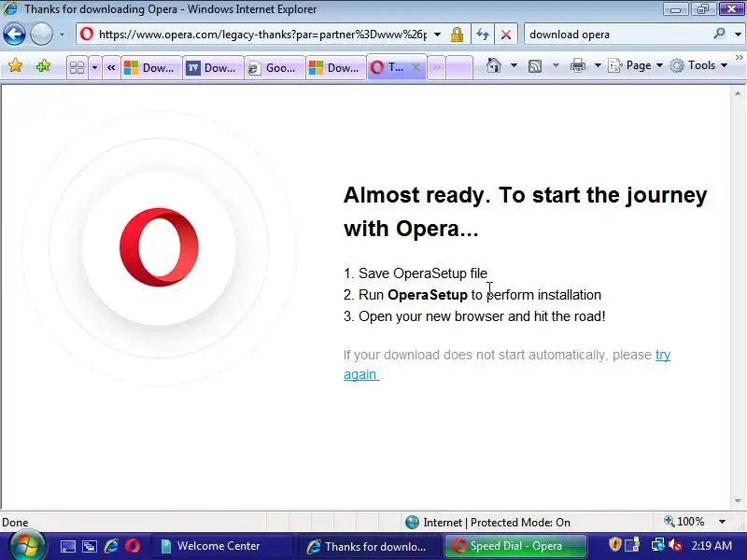Click the Refresh page button
747x560 pixels.
(483, 35)
